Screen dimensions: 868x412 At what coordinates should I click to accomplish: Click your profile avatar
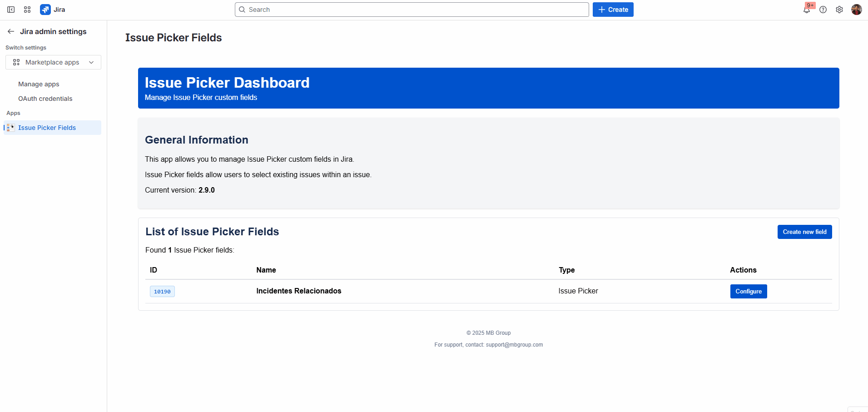pos(857,9)
